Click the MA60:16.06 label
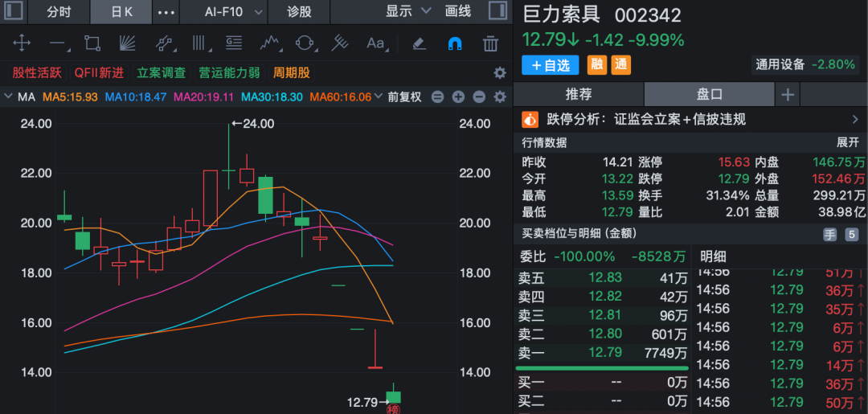This screenshot has height=414, width=868. pyautogui.click(x=341, y=97)
